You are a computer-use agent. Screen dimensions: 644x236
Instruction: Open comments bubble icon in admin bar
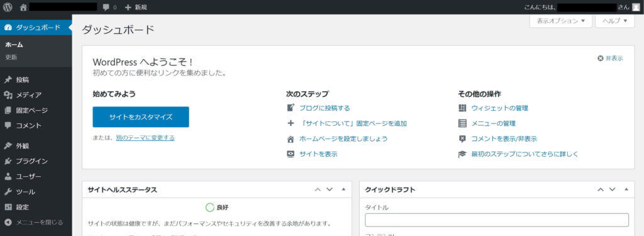point(106,8)
